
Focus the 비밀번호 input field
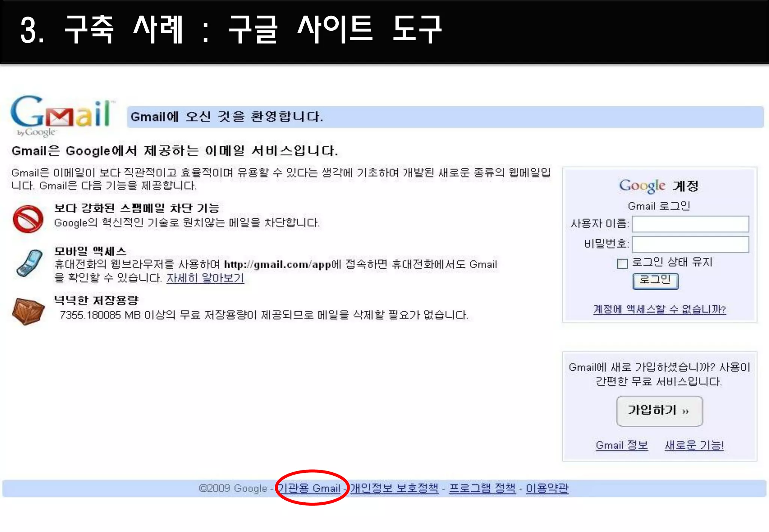(690, 244)
